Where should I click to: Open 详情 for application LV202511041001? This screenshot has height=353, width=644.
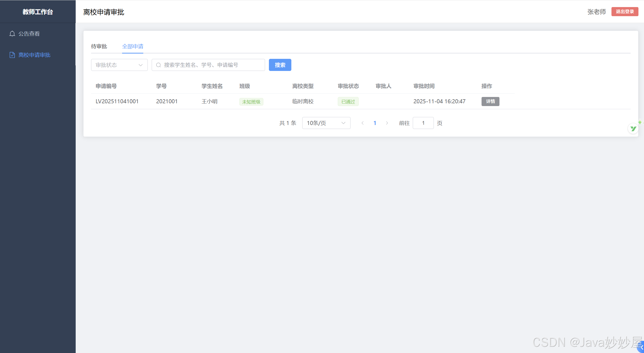coord(490,102)
